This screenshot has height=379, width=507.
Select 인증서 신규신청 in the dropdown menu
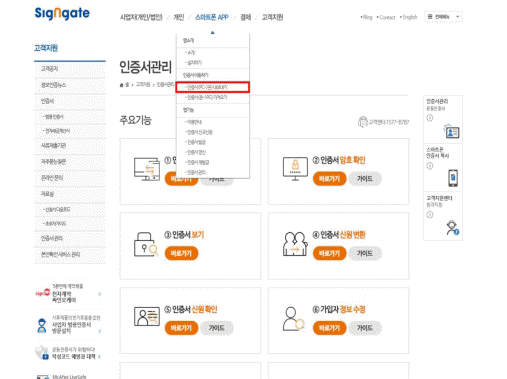[x=199, y=132]
